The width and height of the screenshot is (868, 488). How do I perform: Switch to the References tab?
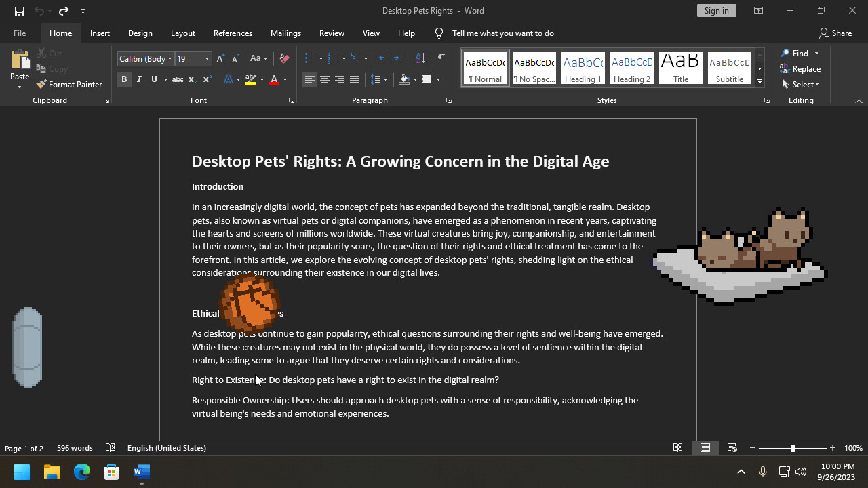pyautogui.click(x=233, y=33)
